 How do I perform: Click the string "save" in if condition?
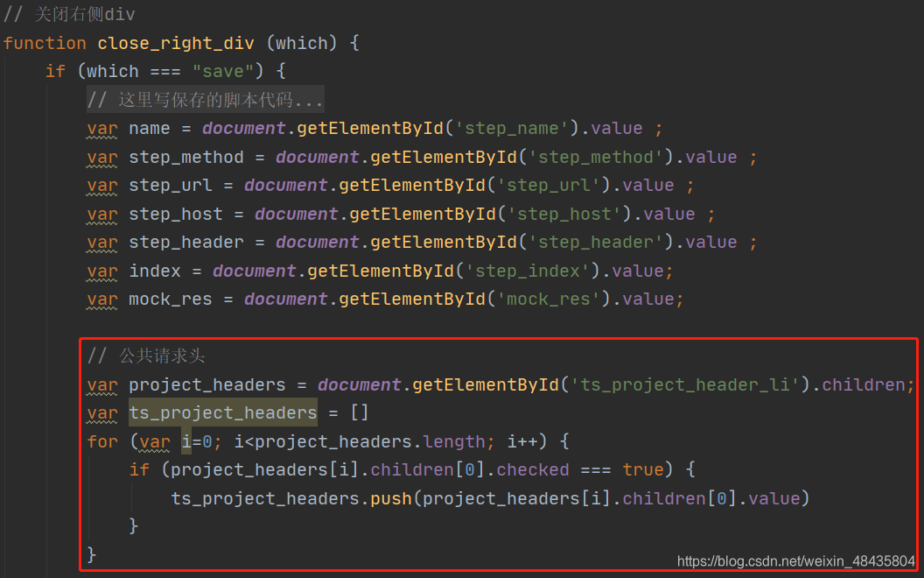pos(223,71)
